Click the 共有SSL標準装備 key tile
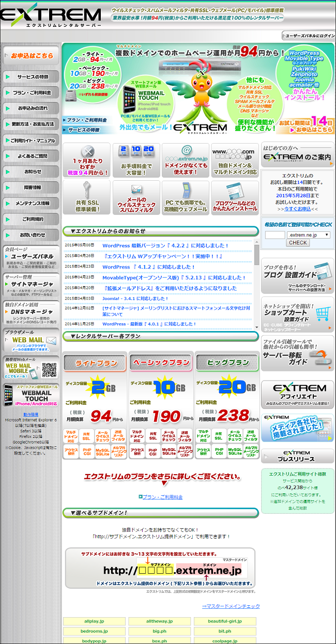Image resolution: width=336 pixels, height=644 pixels. tap(86, 197)
